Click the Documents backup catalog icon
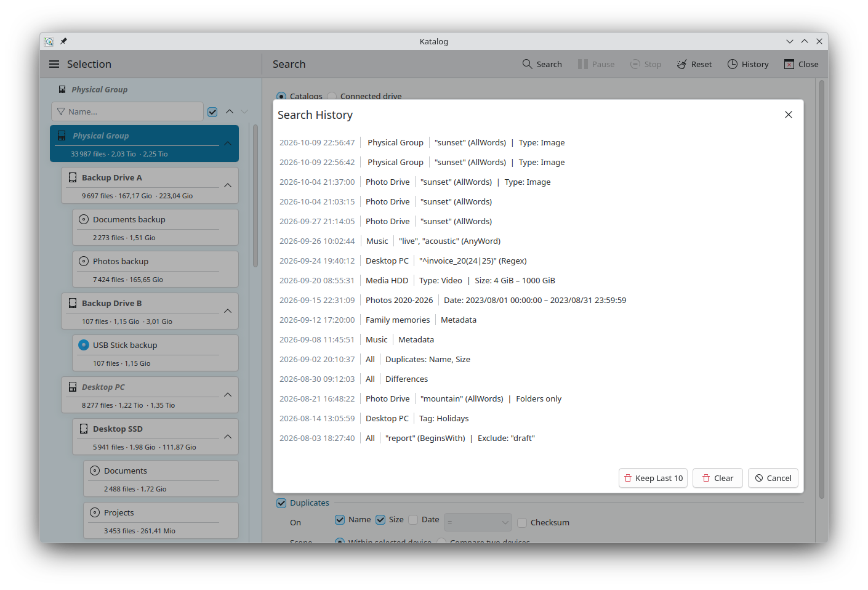The image size is (868, 590). (x=84, y=219)
